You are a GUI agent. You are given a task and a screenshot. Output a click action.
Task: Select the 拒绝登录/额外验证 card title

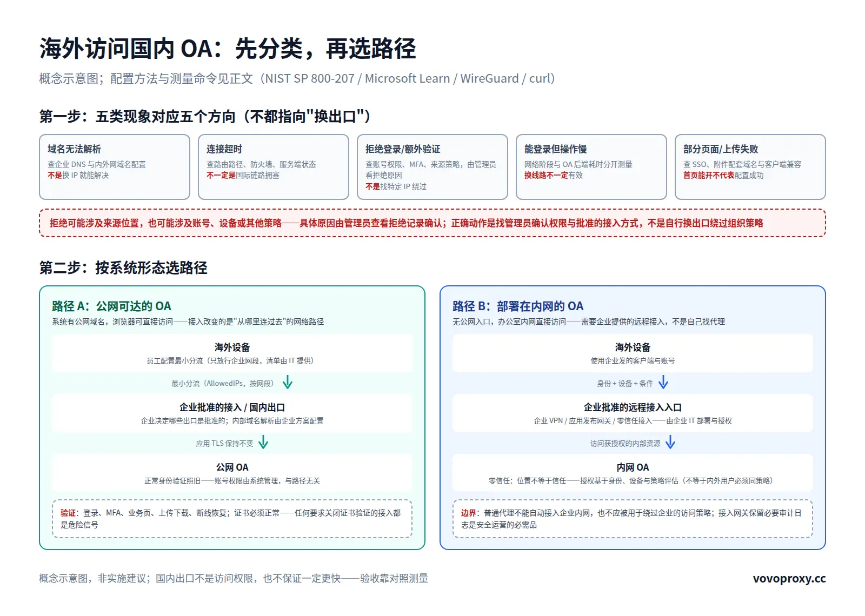tap(403, 149)
